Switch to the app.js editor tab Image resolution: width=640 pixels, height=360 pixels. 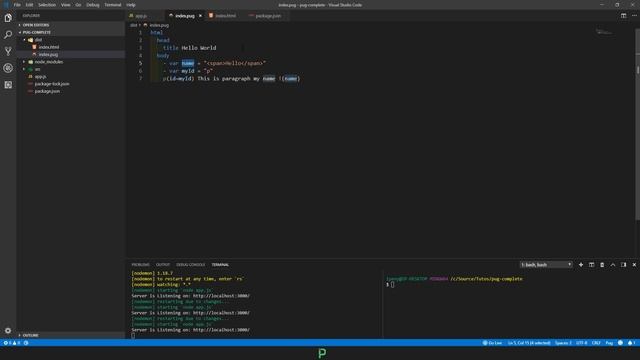click(141, 16)
